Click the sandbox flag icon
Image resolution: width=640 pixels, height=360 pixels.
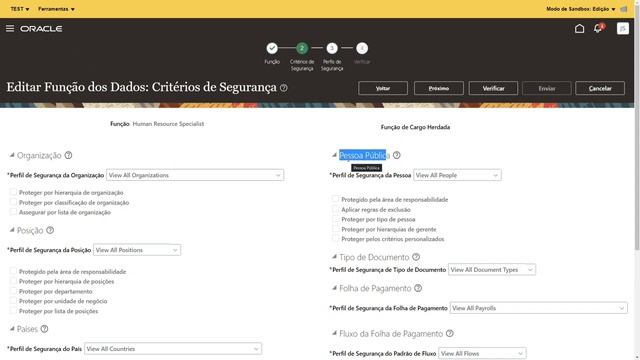624,9
